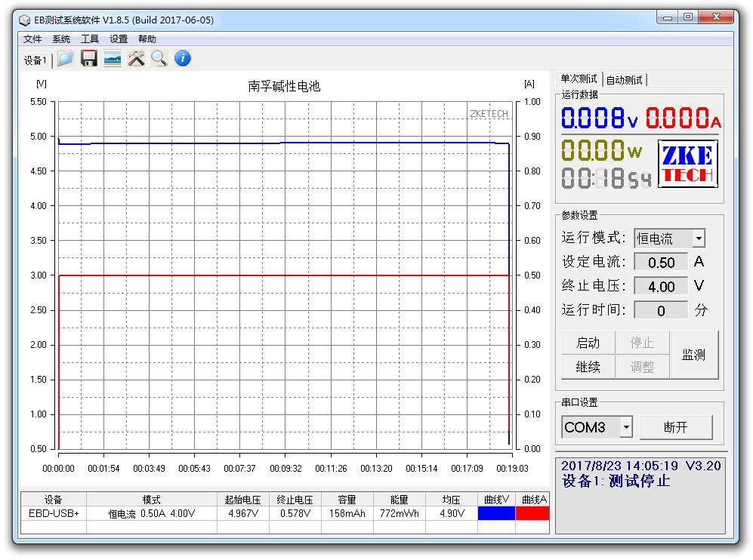
Task: Open the 帮助 menu
Action: click(x=147, y=39)
